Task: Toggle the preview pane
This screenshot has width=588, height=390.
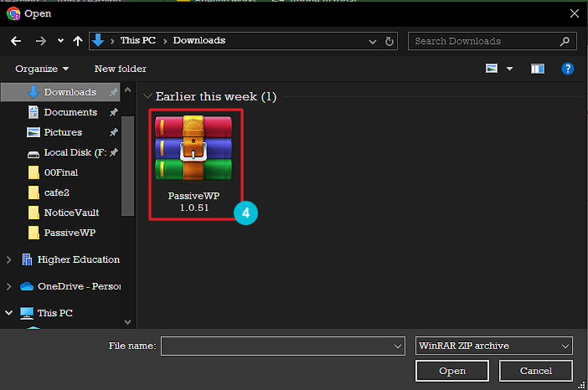Action: pyautogui.click(x=537, y=69)
